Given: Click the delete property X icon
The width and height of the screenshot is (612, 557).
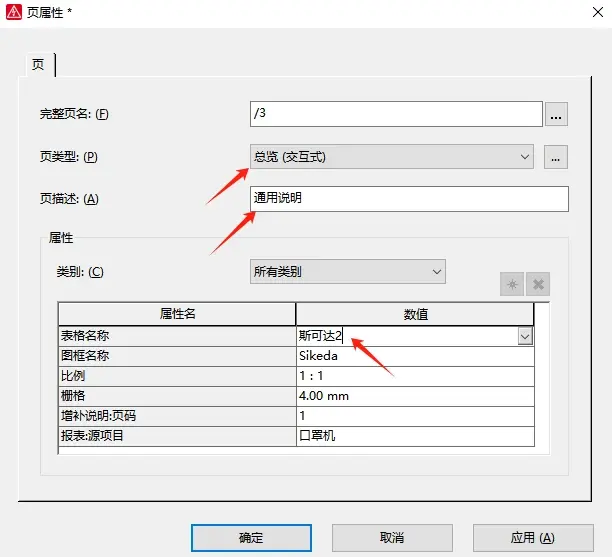Looking at the screenshot, I should [538, 284].
